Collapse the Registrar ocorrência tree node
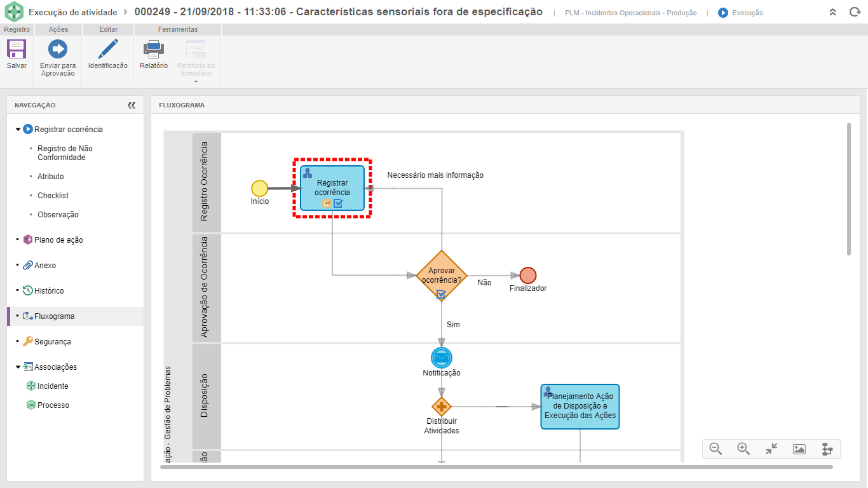 (18, 130)
